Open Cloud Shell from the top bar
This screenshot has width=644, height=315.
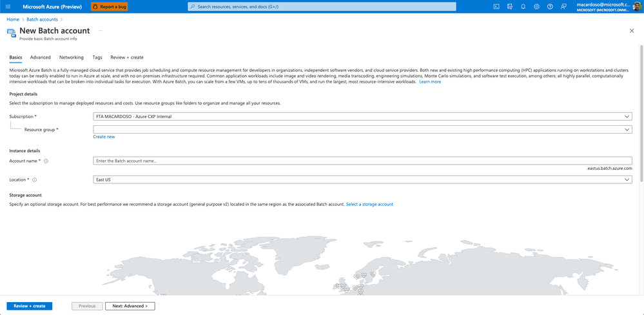496,6
